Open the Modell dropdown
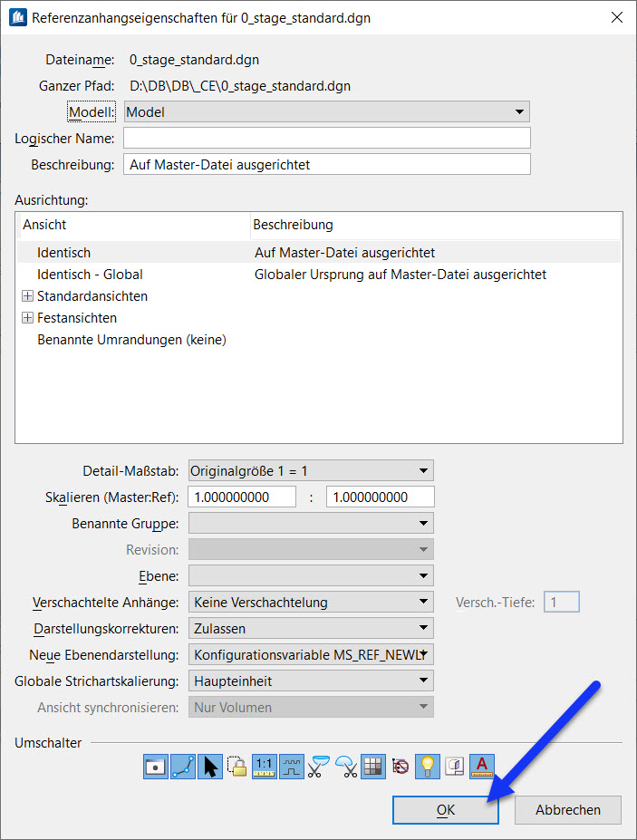Screen dimensions: 637x840 pos(327,112)
